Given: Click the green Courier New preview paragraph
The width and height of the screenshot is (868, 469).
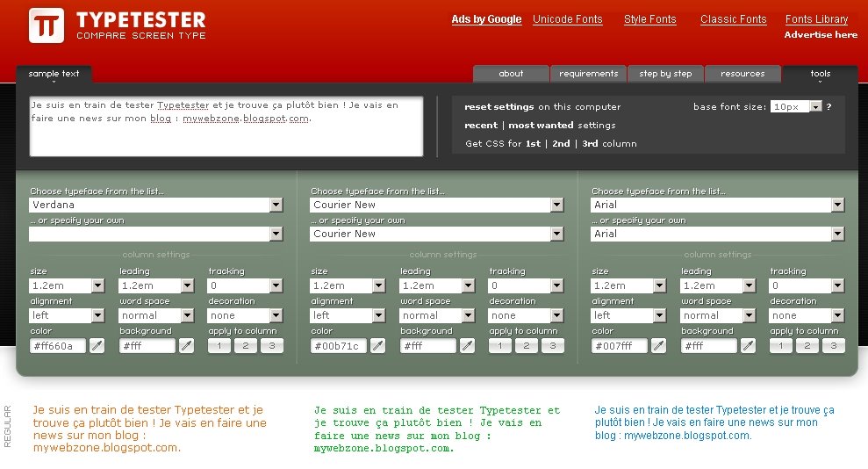Looking at the screenshot, I should tap(437, 429).
